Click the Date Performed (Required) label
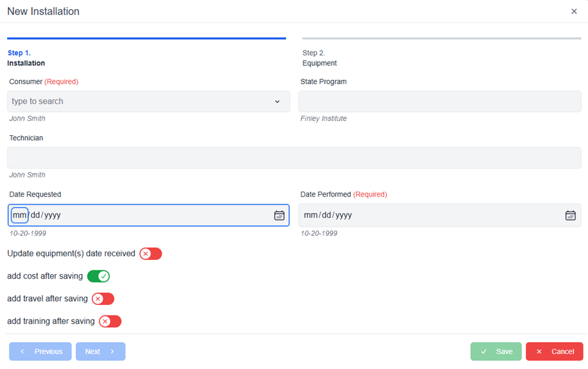 click(344, 194)
